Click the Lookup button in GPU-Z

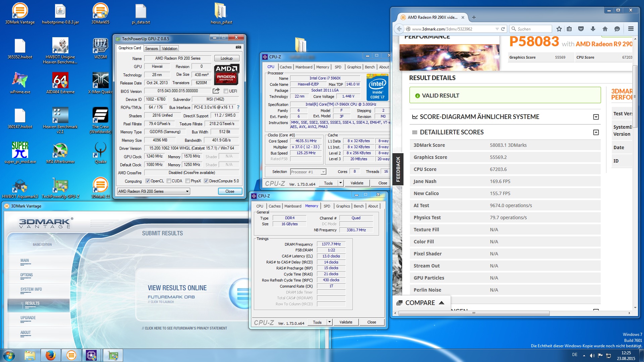click(226, 58)
